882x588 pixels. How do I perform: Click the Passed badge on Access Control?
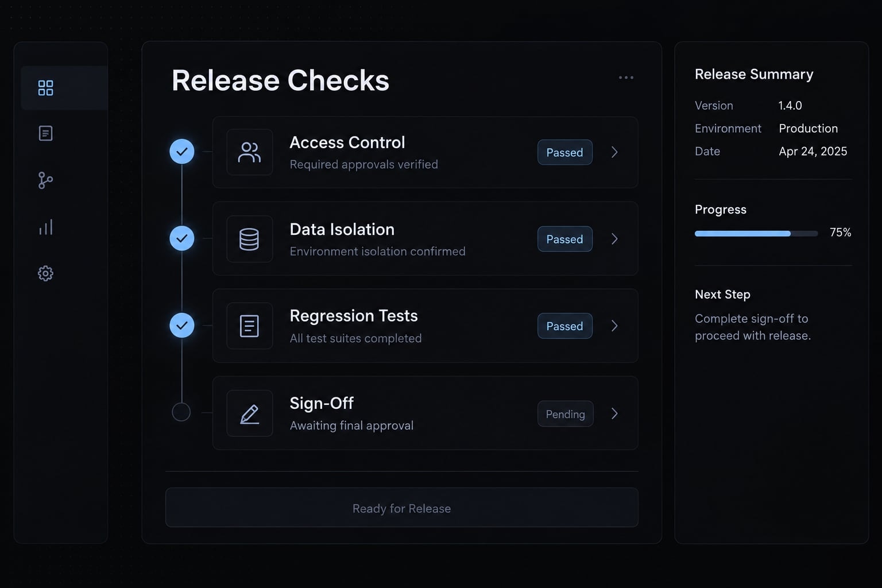565,152
